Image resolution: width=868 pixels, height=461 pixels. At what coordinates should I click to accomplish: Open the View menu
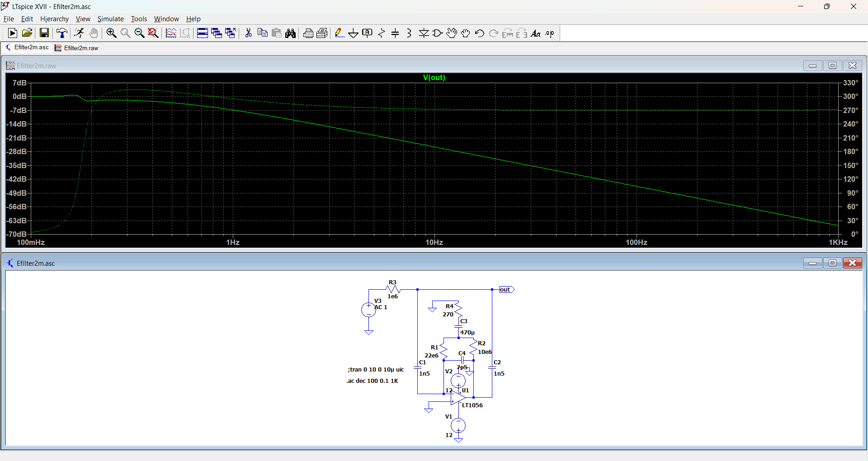[x=83, y=19]
